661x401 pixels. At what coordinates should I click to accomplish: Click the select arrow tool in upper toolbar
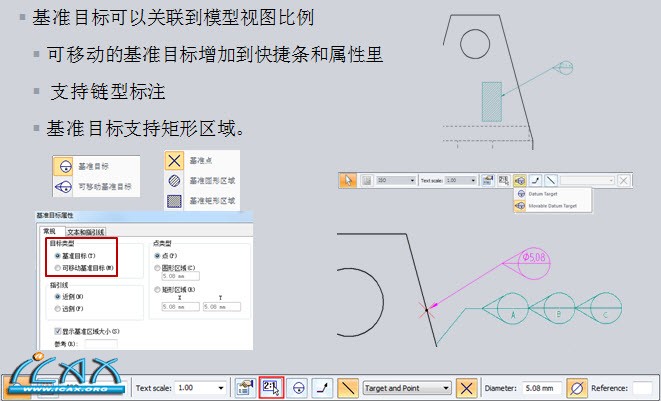point(348,180)
